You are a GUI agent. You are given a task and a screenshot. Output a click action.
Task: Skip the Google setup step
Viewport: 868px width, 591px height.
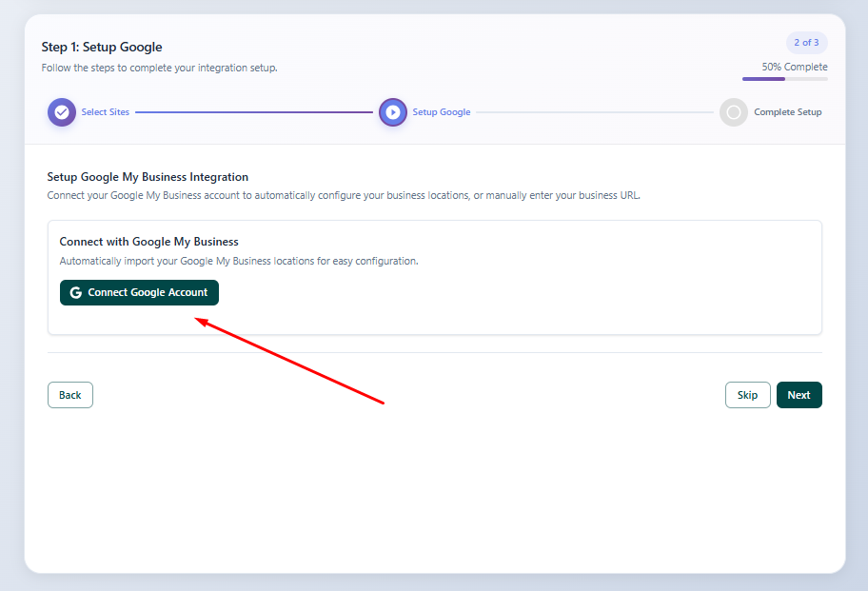(747, 395)
